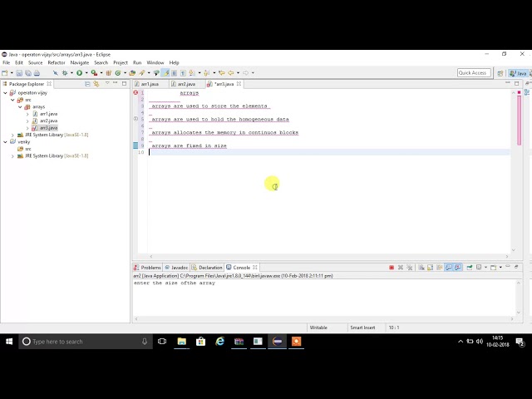Viewport: 532px width, 399px height.
Task: Click the Run Last Tool icon with red toolbox
Action: (94, 73)
